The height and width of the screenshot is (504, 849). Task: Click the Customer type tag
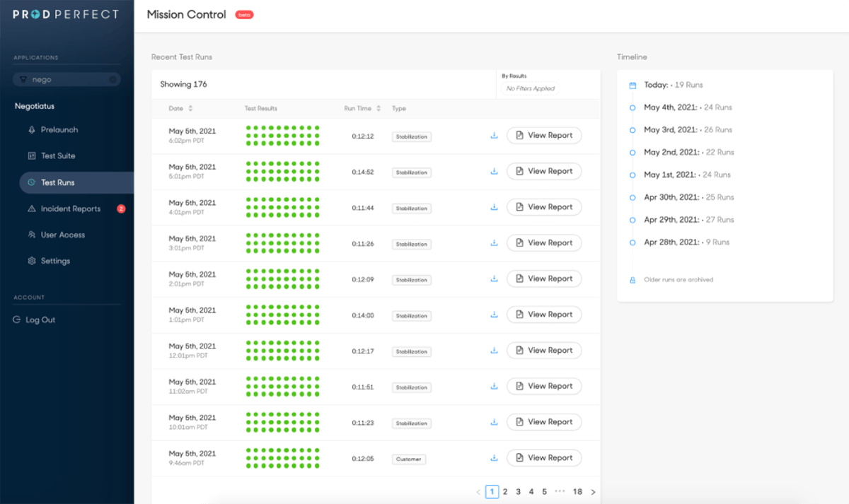click(408, 459)
